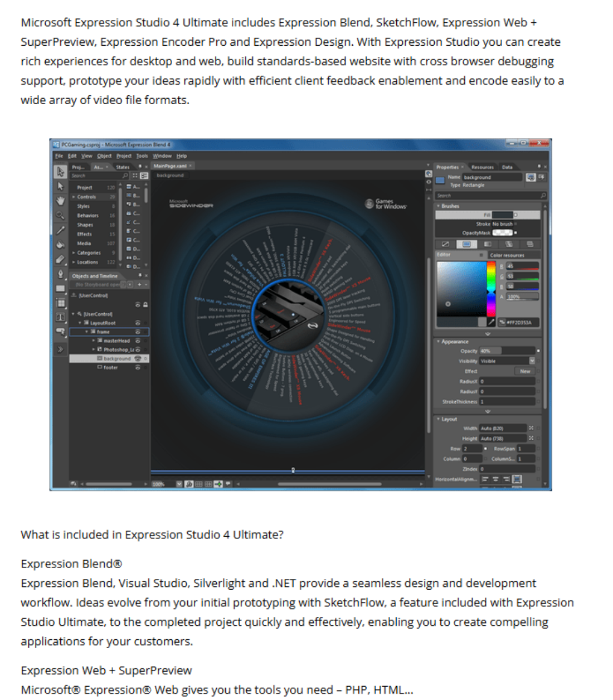Pick the Pan hand tool
Viewport: 613px width, 700px height.
click(60, 201)
